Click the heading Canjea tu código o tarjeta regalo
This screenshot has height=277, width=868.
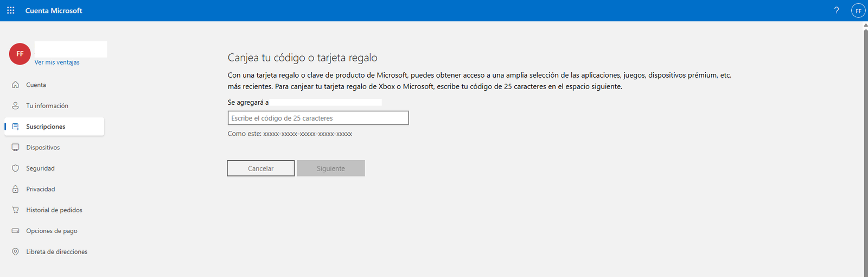tap(302, 58)
